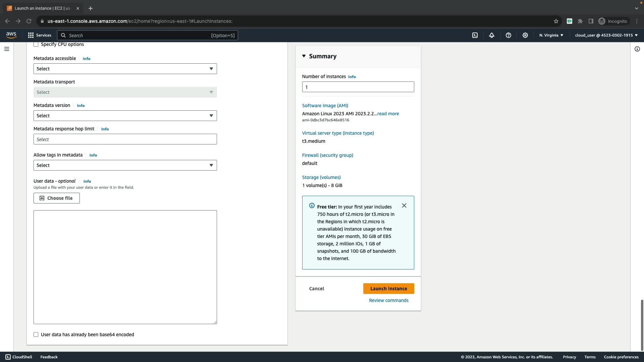The image size is (644, 362).
Task: Open CloudShell from the top navigation bar
Action: click(x=475, y=35)
